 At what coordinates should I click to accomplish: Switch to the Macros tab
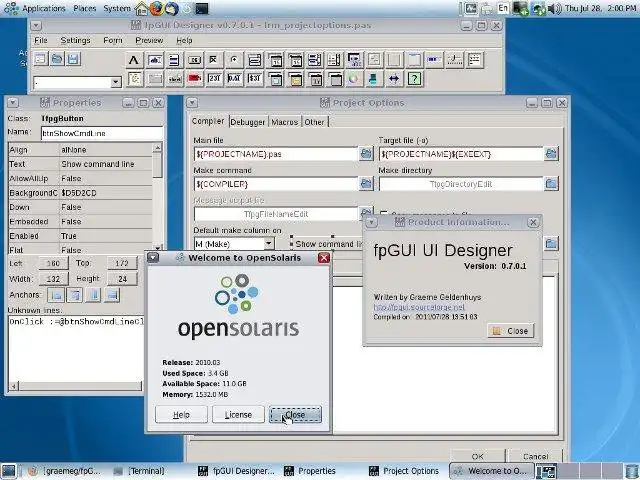[284, 122]
